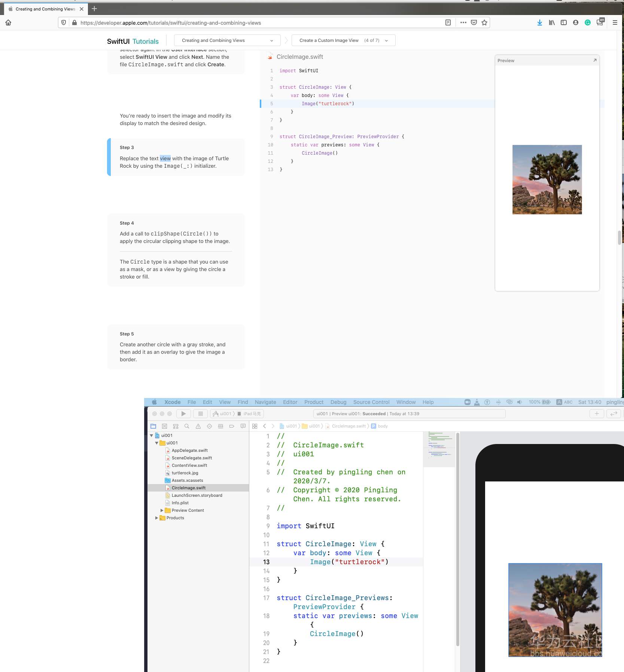Show site security lock information
Viewport: 624px width, 672px height.
[74, 22]
